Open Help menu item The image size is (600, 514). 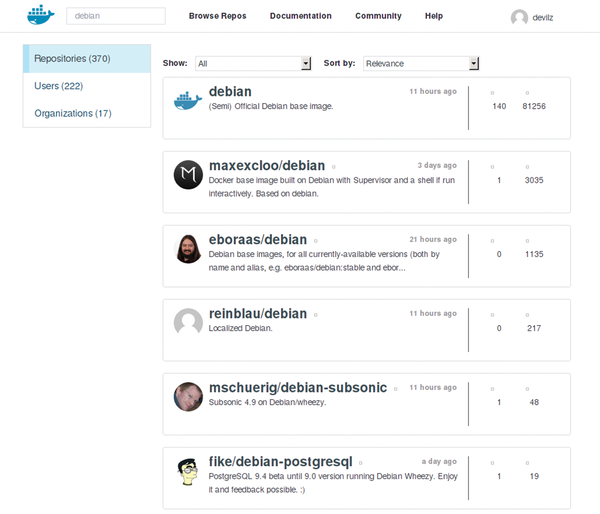tap(434, 16)
